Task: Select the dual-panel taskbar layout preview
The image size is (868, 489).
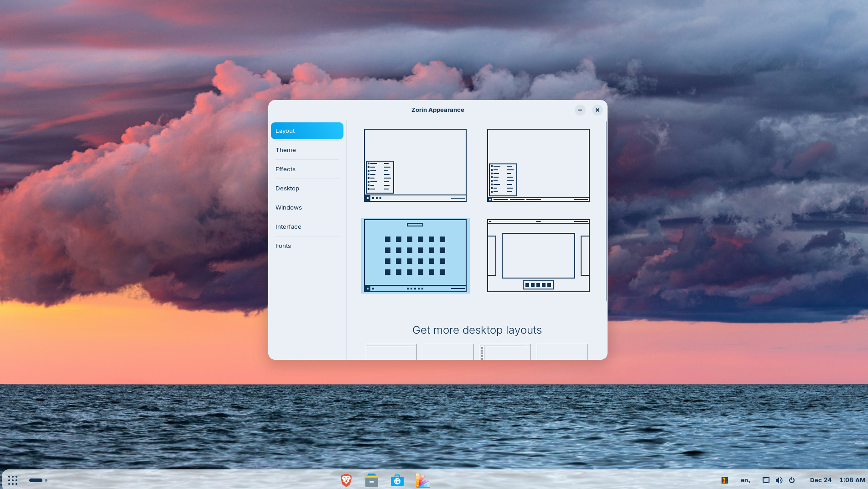Action: 538,165
